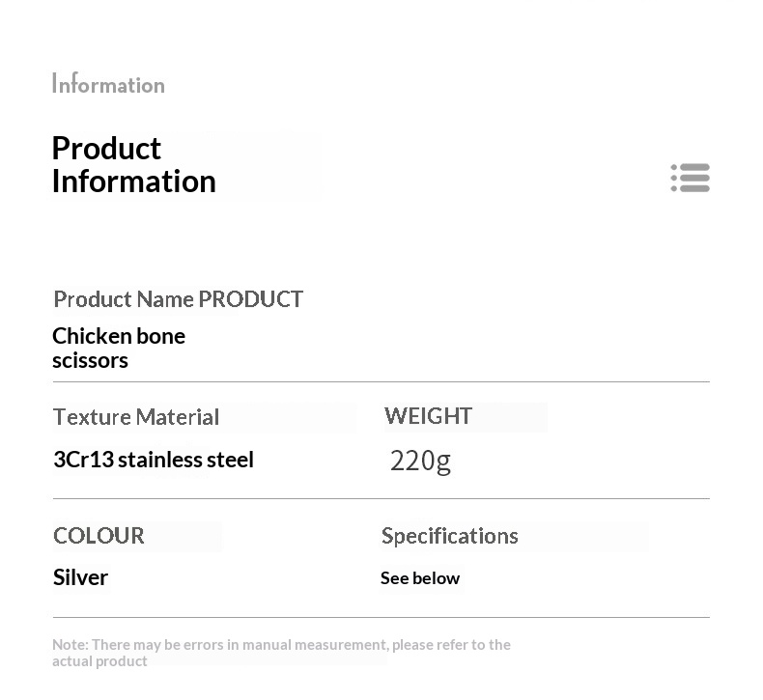
Task: Click the 'See below' text
Action: point(420,578)
